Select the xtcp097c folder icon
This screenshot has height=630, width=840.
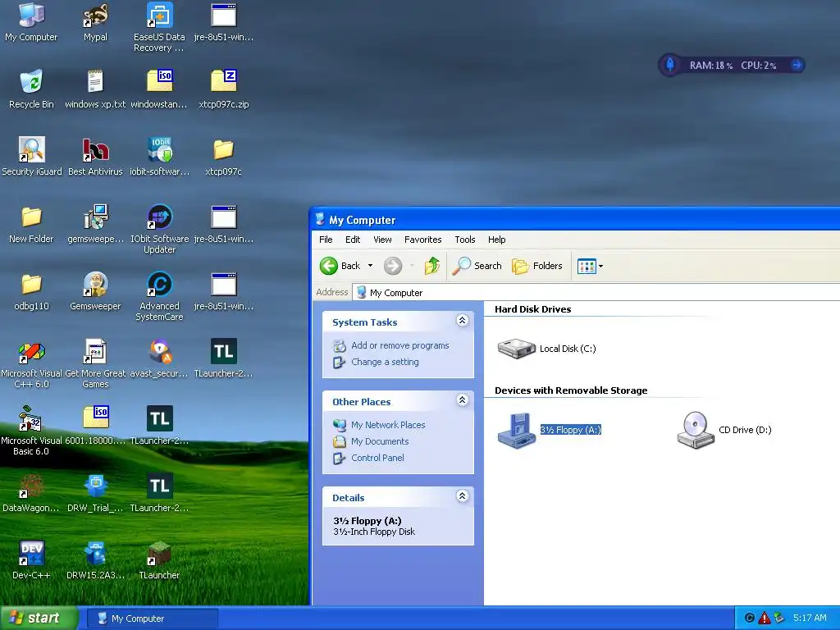(224, 149)
